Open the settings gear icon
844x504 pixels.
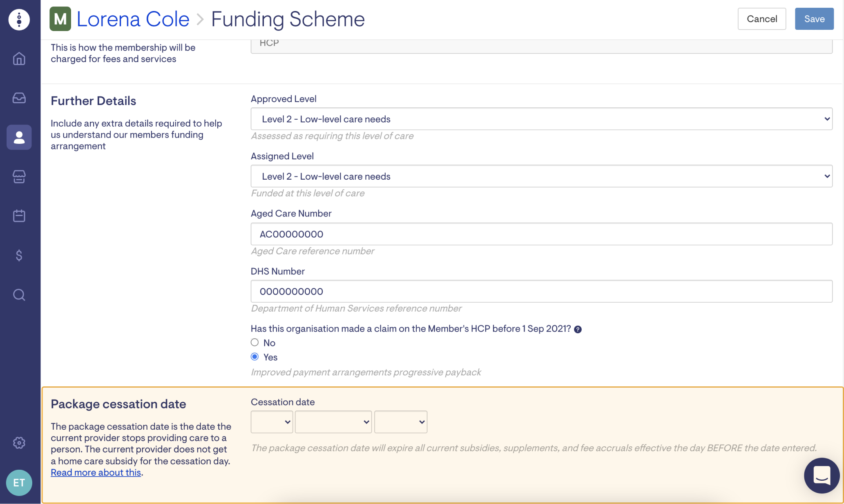click(19, 443)
